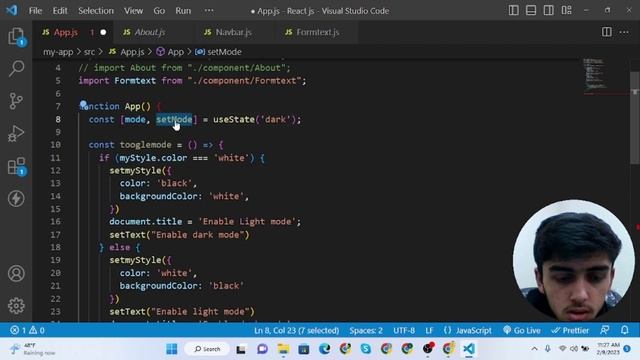Open Microsoft Edge from the taskbar
Screen dimensions: 640x360
324,349
